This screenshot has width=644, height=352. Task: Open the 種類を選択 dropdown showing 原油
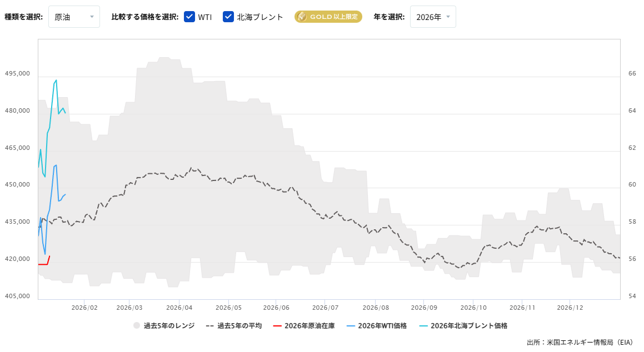point(74,17)
